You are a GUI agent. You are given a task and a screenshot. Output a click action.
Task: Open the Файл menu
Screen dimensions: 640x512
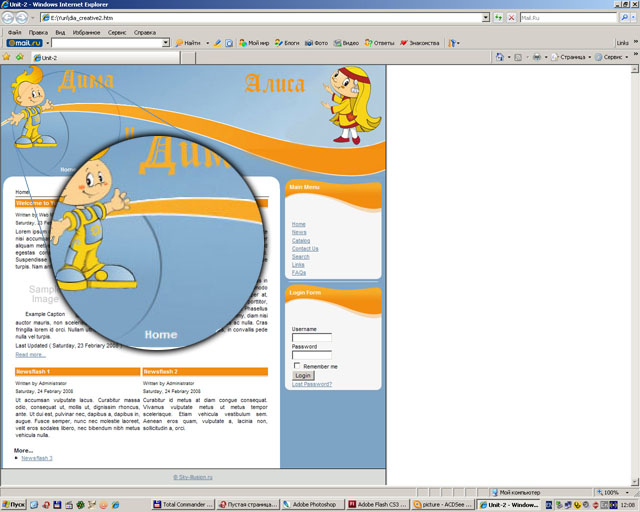(x=15, y=32)
